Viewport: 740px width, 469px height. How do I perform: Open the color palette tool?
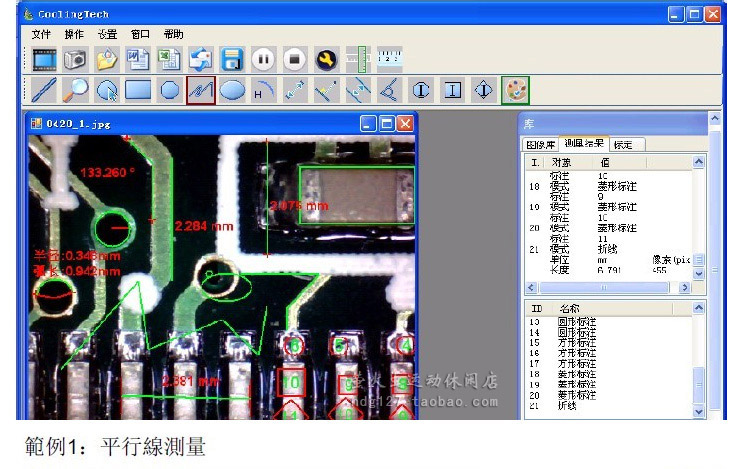point(515,90)
